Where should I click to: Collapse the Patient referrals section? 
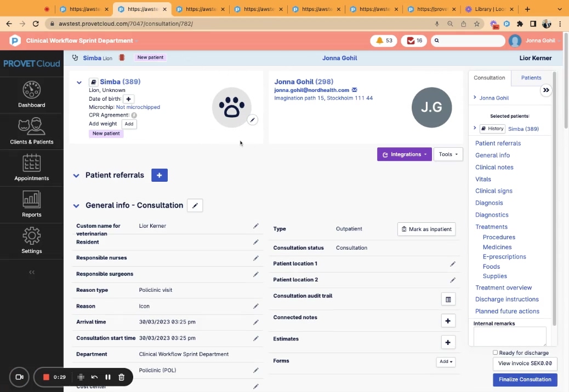tap(76, 176)
